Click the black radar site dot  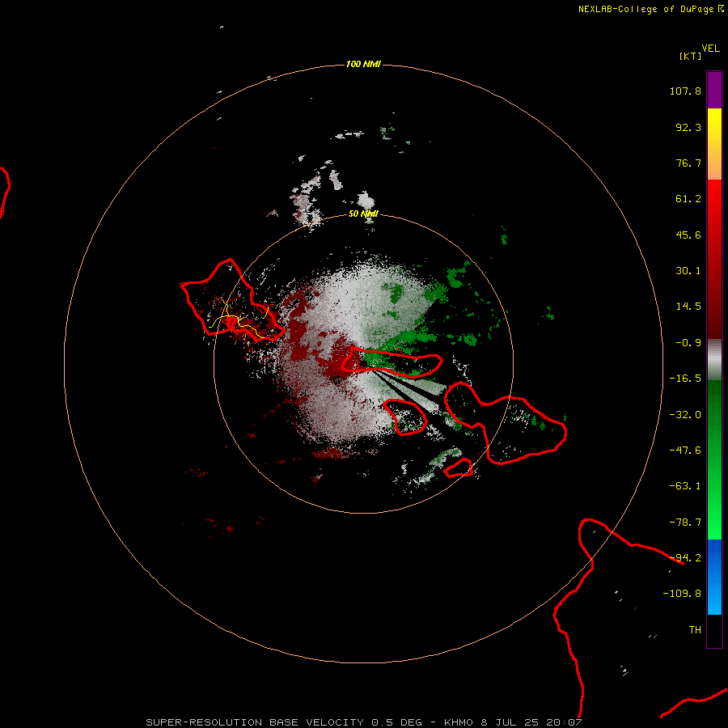[x=364, y=363]
